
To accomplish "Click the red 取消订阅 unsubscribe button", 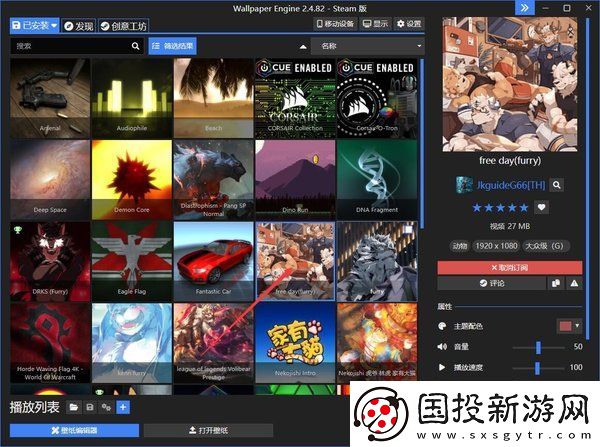I will (x=510, y=268).
